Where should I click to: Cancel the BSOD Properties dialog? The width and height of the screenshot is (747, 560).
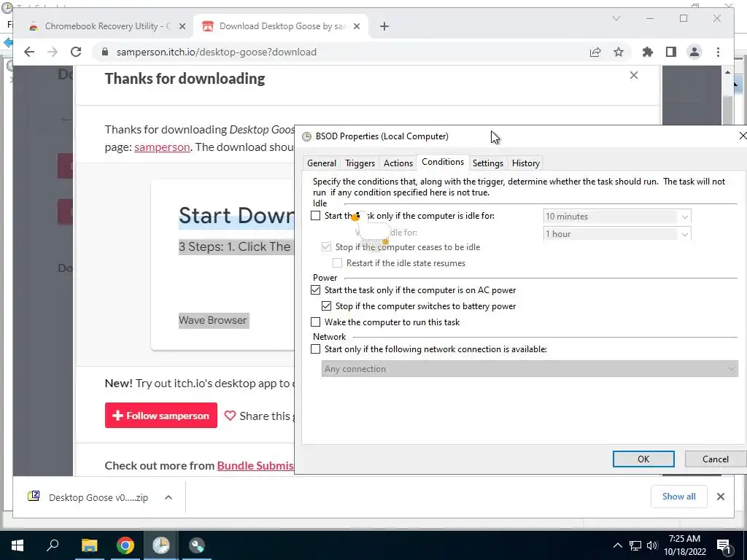715,459
